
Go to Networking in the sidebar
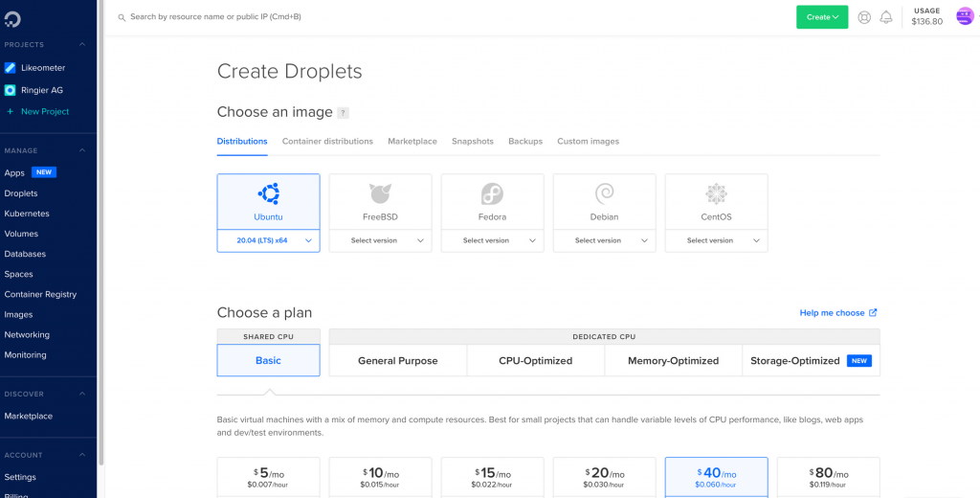tap(26, 334)
